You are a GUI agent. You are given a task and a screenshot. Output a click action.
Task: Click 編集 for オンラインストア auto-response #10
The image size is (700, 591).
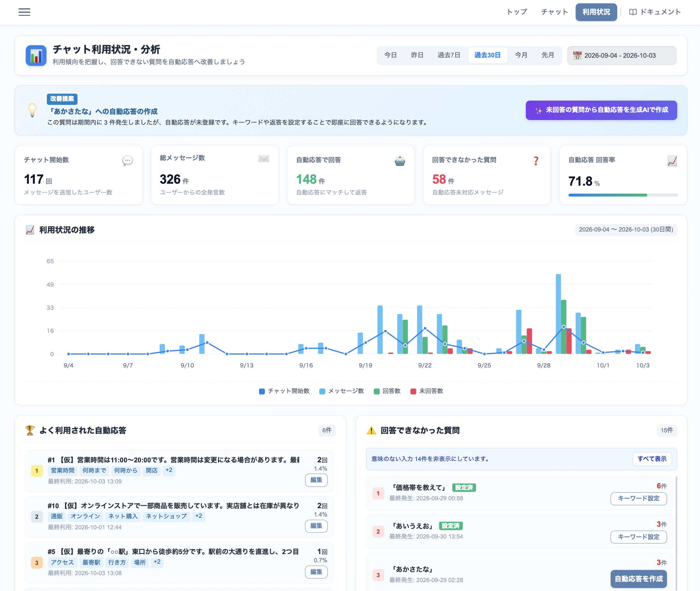pos(316,526)
